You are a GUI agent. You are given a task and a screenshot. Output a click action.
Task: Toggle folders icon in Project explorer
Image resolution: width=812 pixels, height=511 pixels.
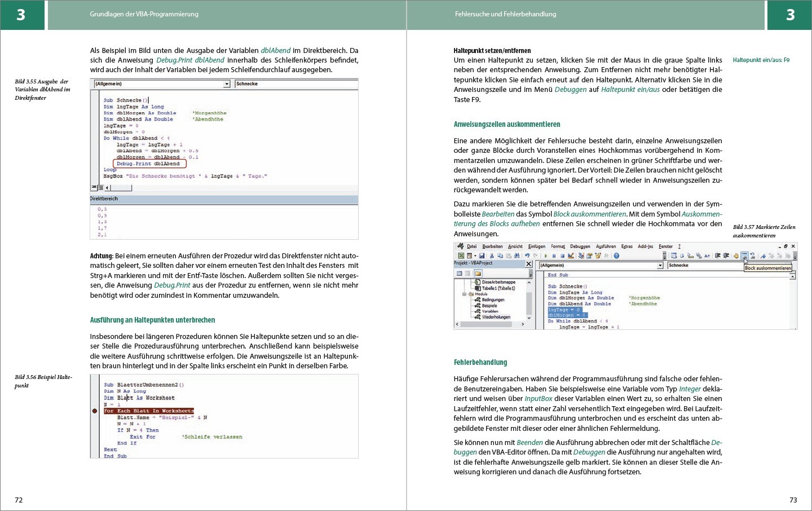coord(477,274)
